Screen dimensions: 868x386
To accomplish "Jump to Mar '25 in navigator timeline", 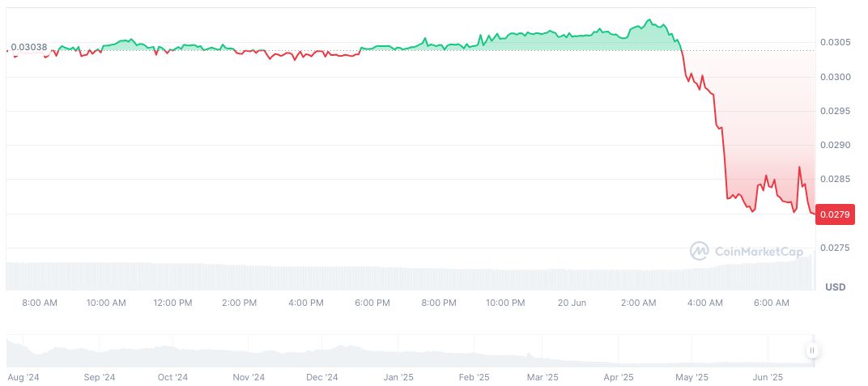I will coord(542,377).
